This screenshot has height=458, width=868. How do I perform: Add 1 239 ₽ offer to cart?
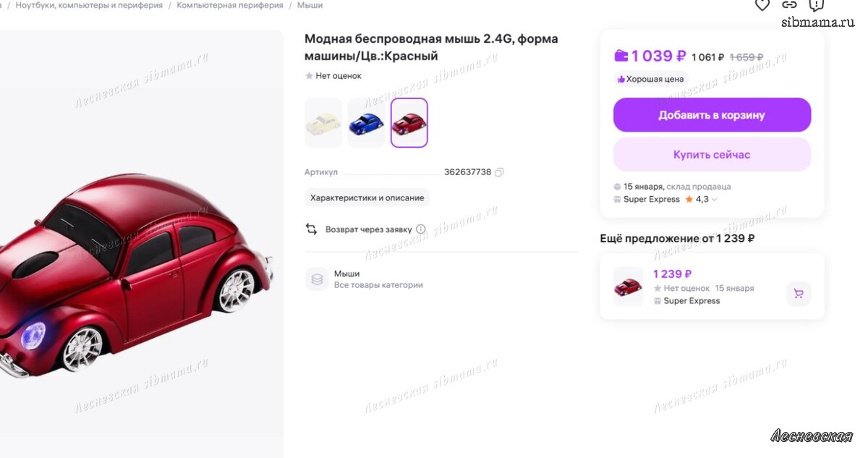799,294
